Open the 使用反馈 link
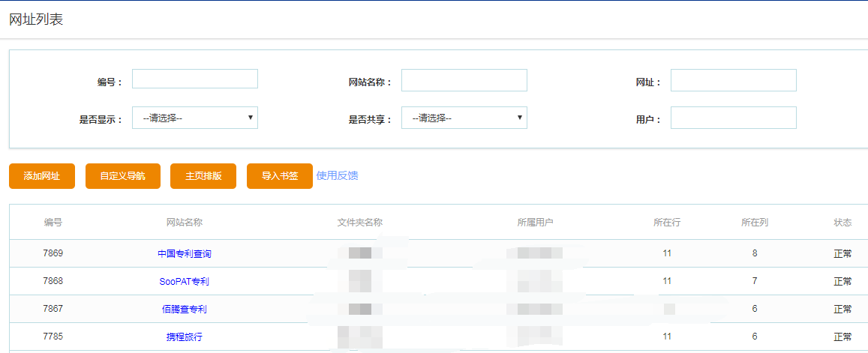The width and height of the screenshot is (868, 353). click(x=337, y=175)
